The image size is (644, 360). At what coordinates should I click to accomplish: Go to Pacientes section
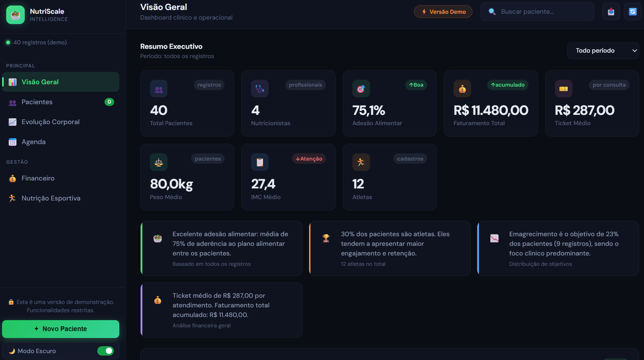coord(61,102)
